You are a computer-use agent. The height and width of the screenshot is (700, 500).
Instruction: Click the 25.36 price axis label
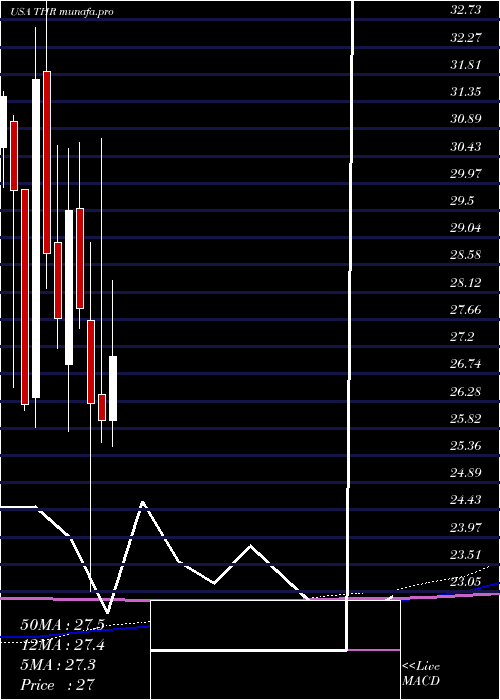(466, 446)
